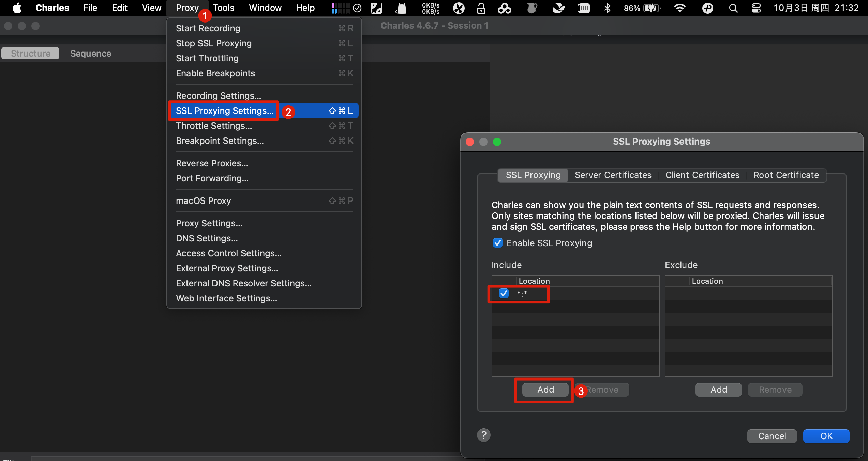Click Remove under the Exclude list
This screenshot has height=461, width=868.
(x=775, y=390)
